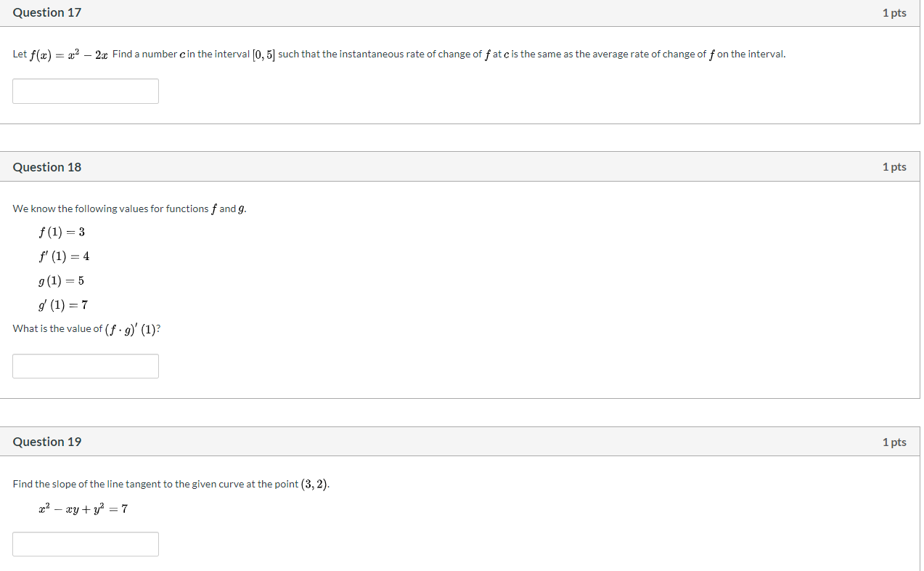
Task: Click the (f · g)′(1) expression
Action: tap(131, 329)
